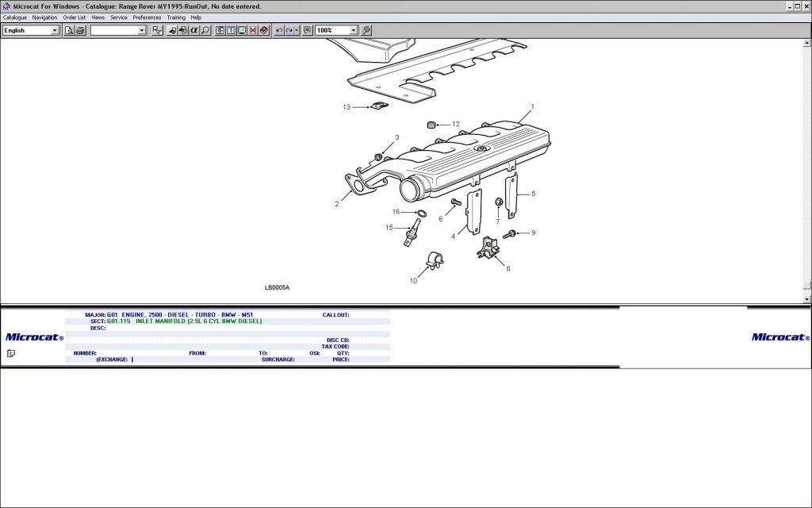Select callout number 2 gasket
The image size is (812, 508).
[336, 204]
